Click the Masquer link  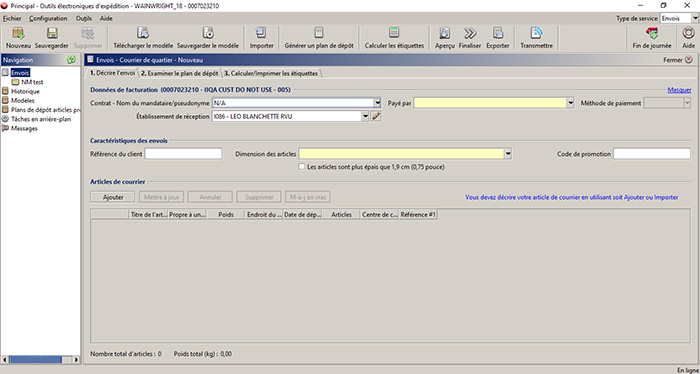tap(679, 90)
